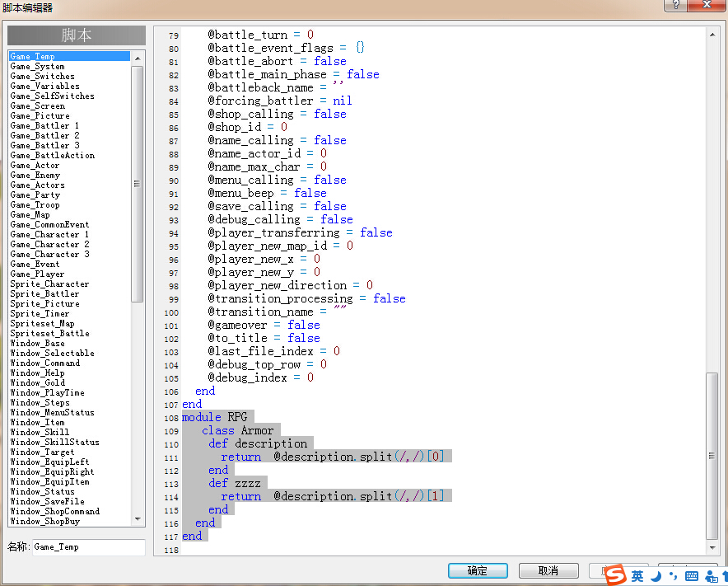Click the script list scroll-up arrow
Screen dimensions: 728x586
(138, 58)
